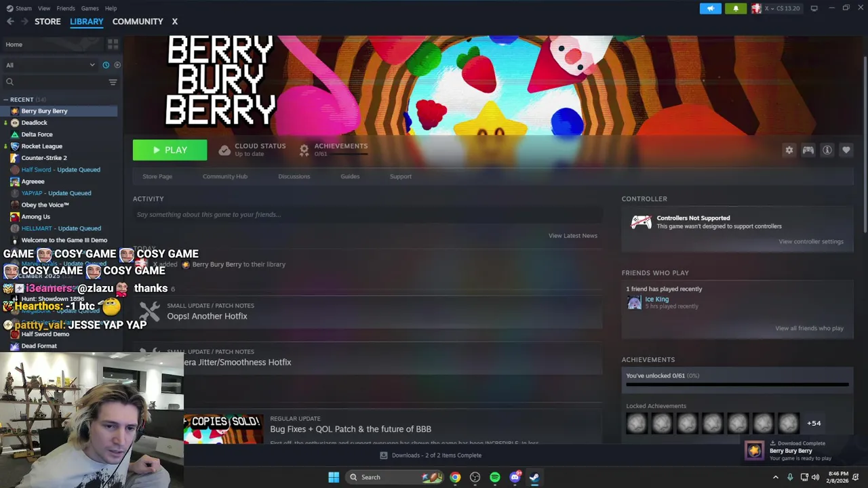Open the Windows Start menu
Image resolution: width=868 pixels, height=488 pixels.
pyautogui.click(x=334, y=477)
